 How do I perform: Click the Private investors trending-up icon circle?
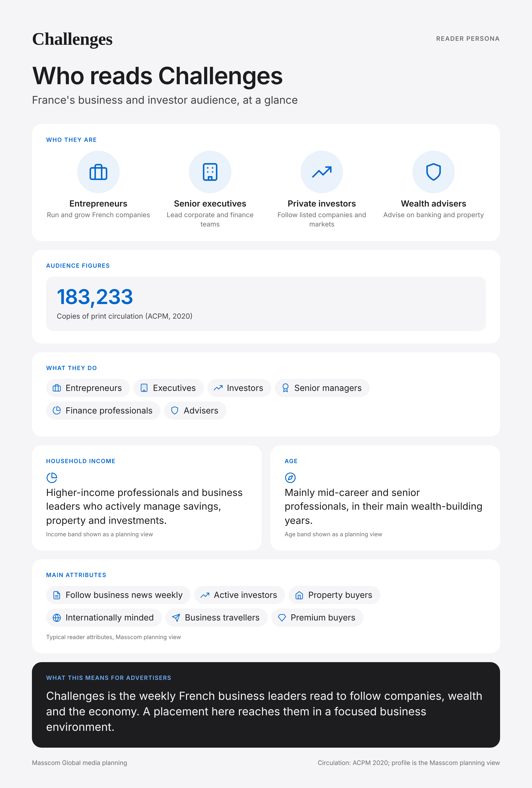coord(322,172)
